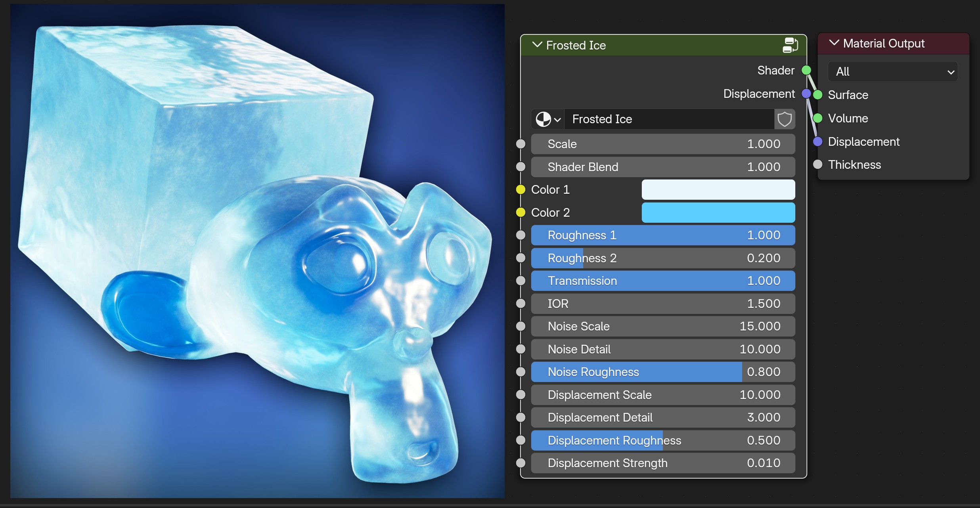The image size is (980, 508).
Task: Click the Displacement Roughness slider
Action: click(663, 440)
